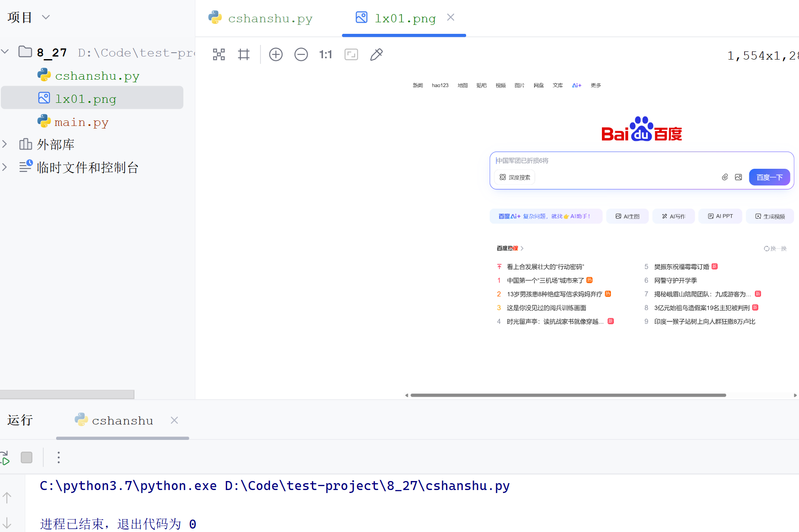Click the image viewer horizontal scrollbar
This screenshot has width=799, height=532.
pos(568,395)
